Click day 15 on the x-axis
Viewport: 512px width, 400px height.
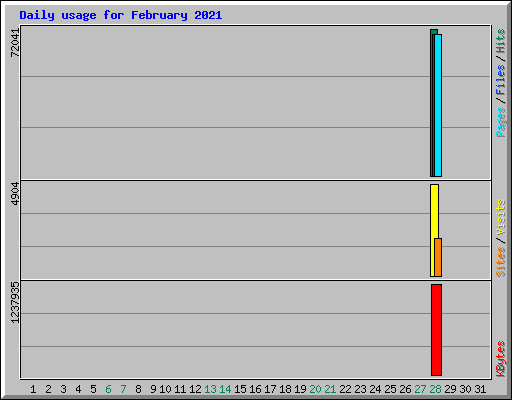[x=240, y=389]
